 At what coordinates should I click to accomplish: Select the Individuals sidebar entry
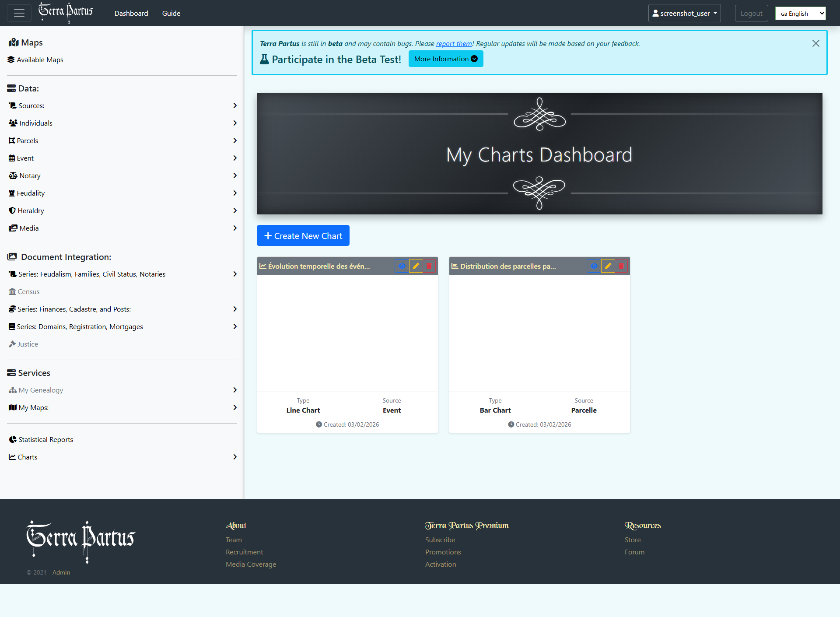[x=35, y=123]
